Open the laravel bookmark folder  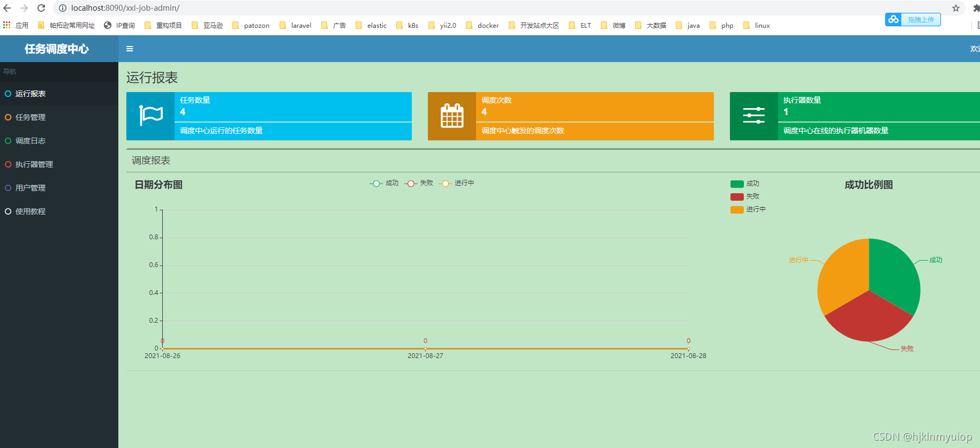pyautogui.click(x=295, y=25)
